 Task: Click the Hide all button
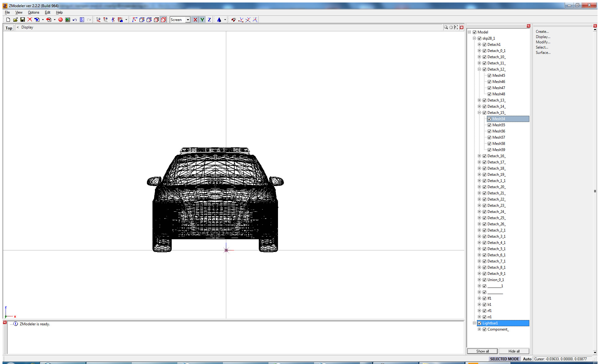514,351
